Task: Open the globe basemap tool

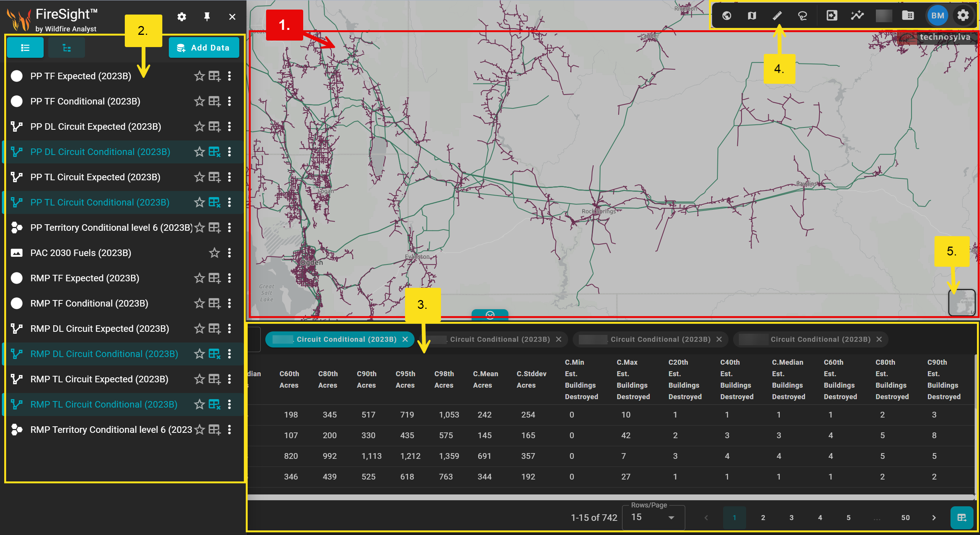Action: 727,16
